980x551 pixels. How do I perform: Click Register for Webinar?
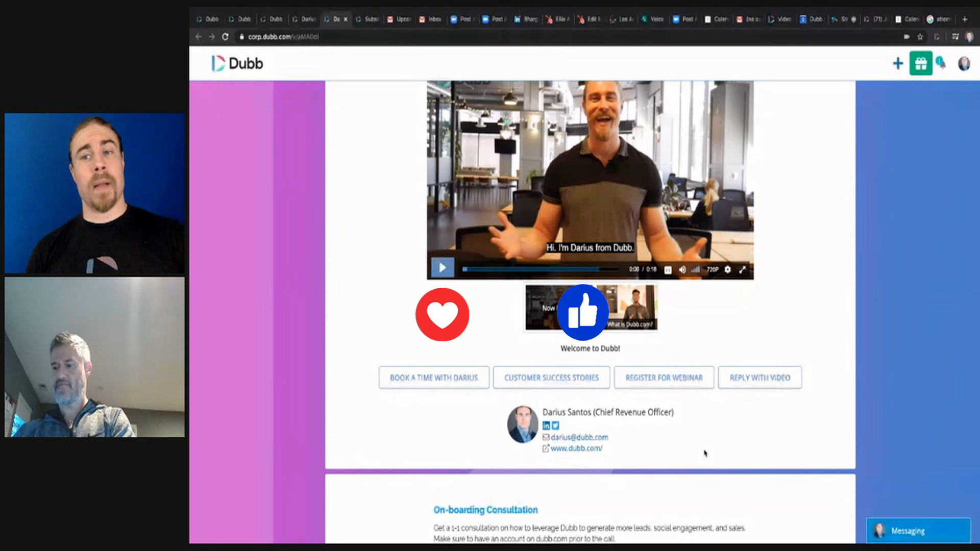(664, 378)
